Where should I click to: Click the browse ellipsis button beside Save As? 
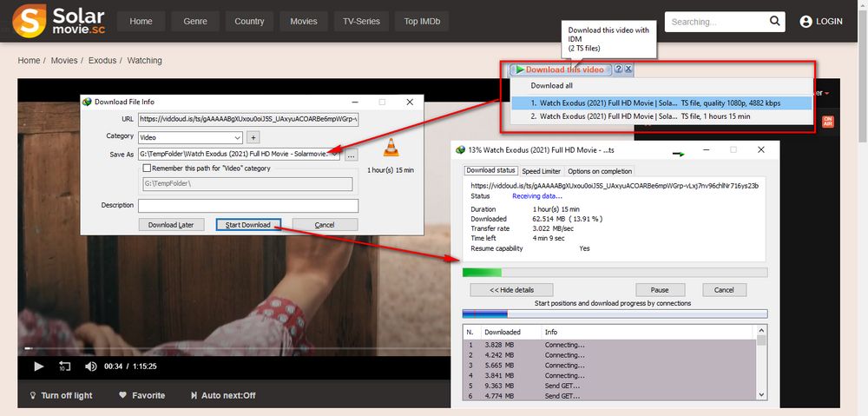[x=351, y=155]
